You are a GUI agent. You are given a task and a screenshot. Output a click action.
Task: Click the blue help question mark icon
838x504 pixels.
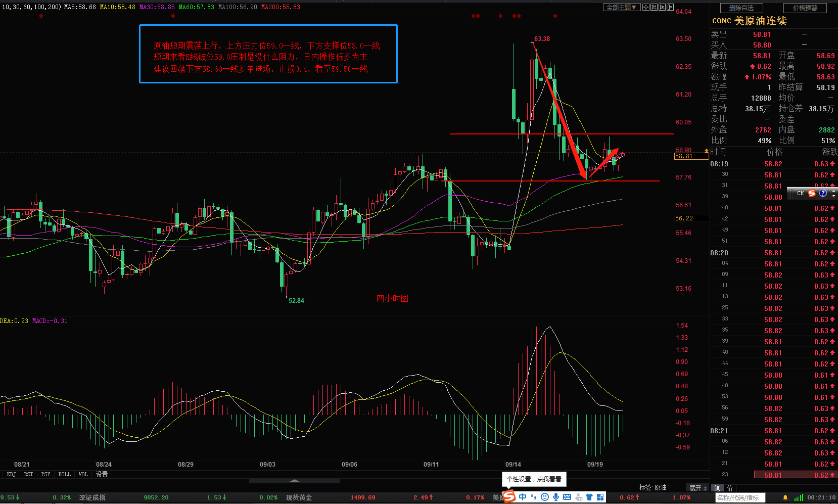click(x=823, y=193)
